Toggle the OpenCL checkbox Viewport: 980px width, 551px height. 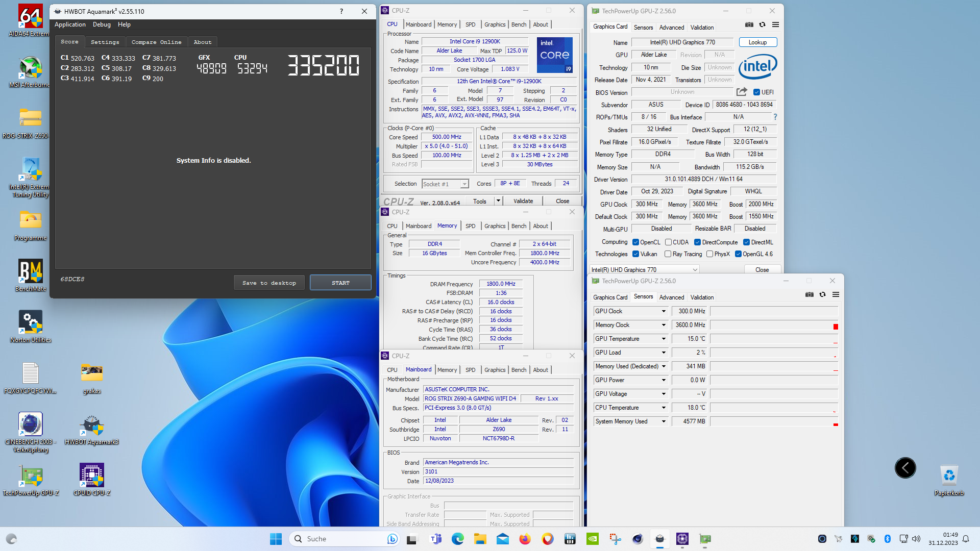635,242
